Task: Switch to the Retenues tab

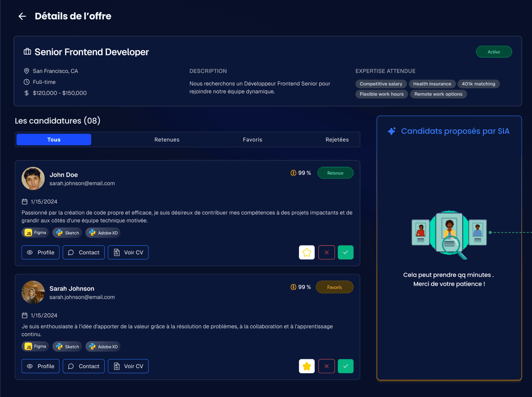Action: click(x=166, y=140)
